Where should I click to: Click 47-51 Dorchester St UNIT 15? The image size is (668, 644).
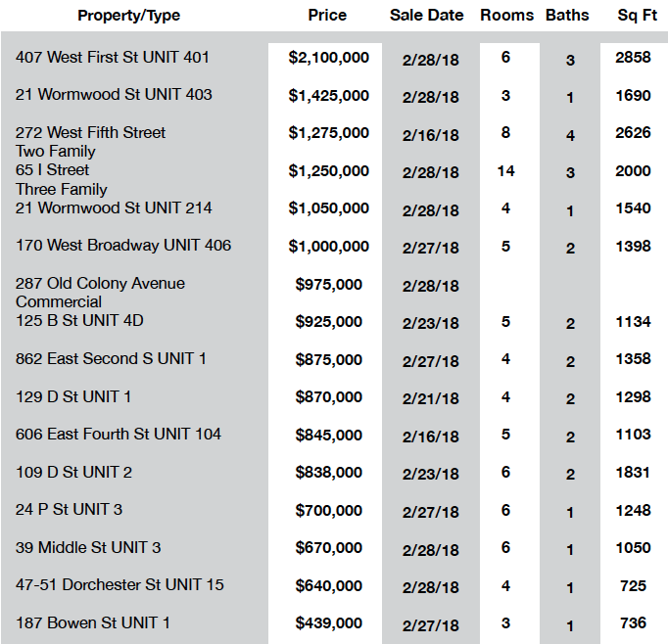pyautogui.click(x=119, y=584)
